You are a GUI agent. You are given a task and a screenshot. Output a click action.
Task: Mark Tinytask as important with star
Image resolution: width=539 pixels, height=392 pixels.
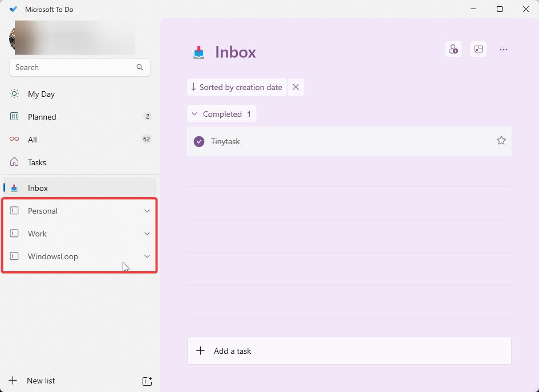click(501, 140)
